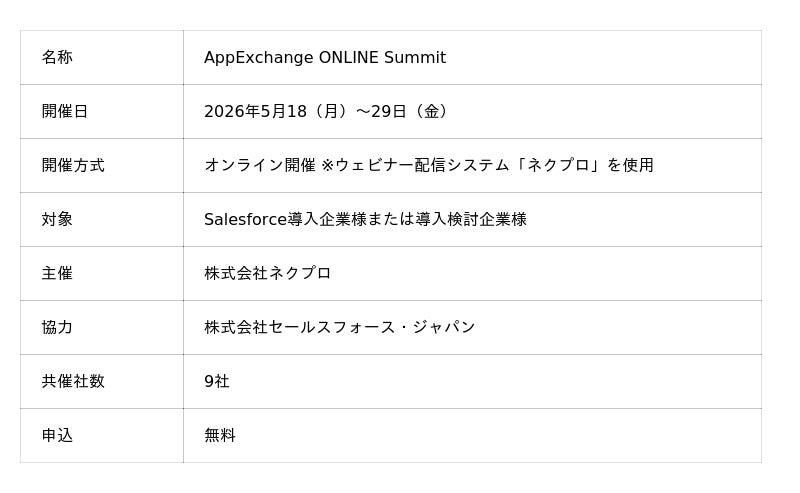Image resolution: width=800 pixels, height=493 pixels.
Task: Click the 協力 row label
Action: click(57, 328)
